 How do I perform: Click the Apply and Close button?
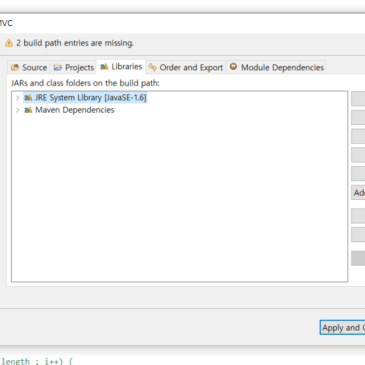(x=342, y=328)
